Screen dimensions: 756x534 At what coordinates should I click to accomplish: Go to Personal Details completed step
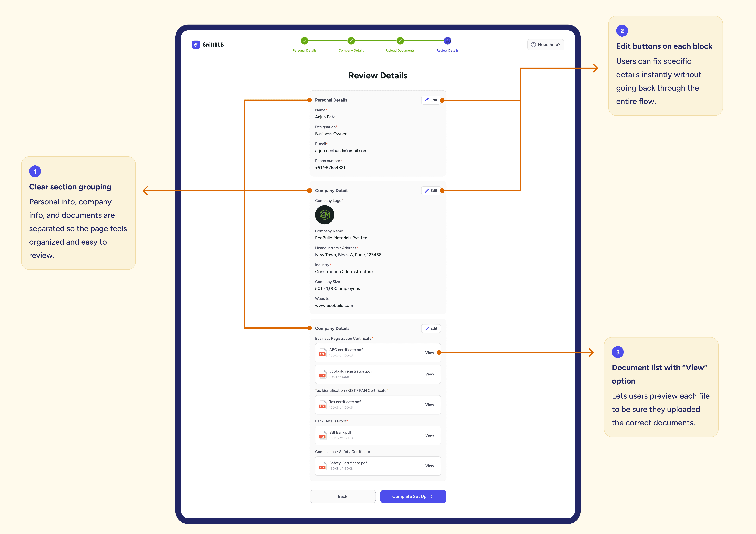click(304, 40)
